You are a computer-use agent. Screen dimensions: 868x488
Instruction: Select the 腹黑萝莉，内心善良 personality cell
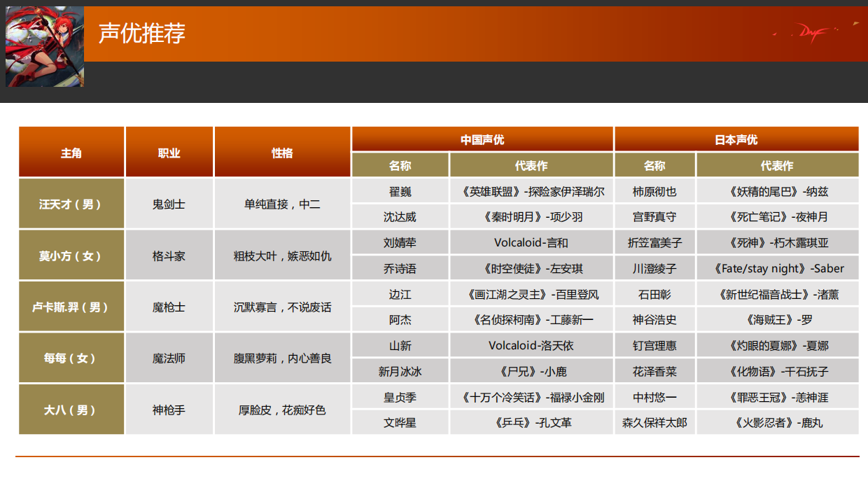click(281, 358)
